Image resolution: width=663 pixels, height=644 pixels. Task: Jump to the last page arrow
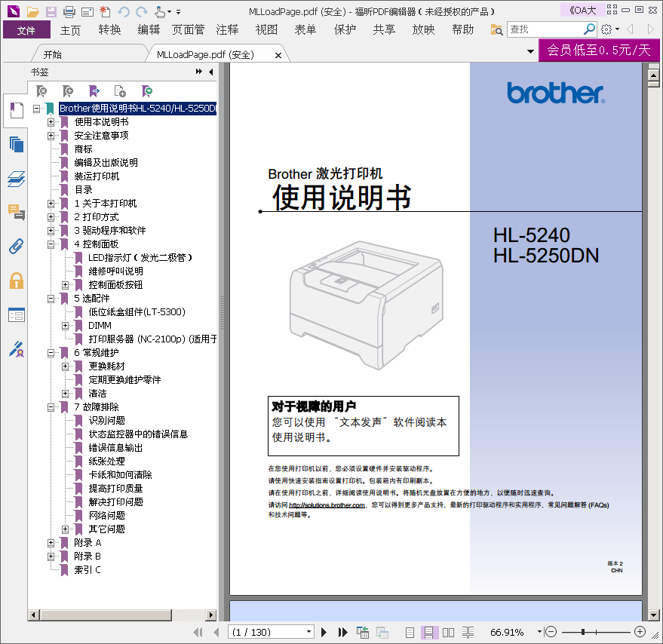342,632
